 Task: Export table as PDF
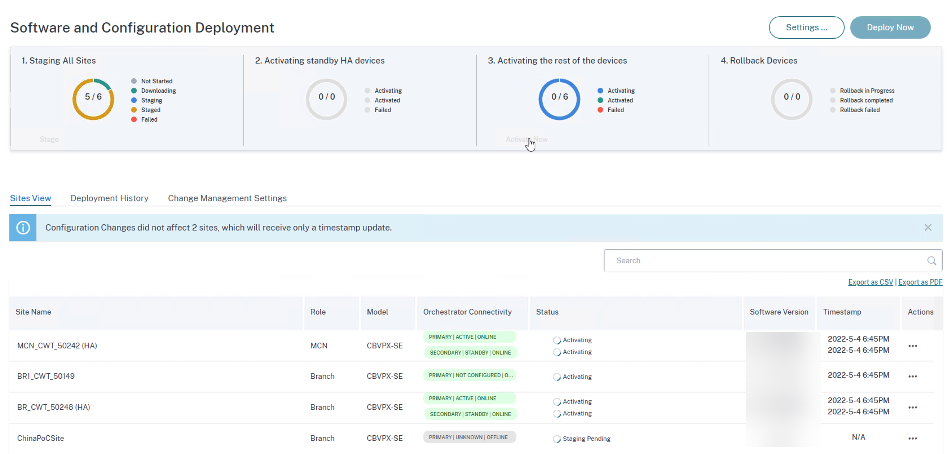coord(920,282)
